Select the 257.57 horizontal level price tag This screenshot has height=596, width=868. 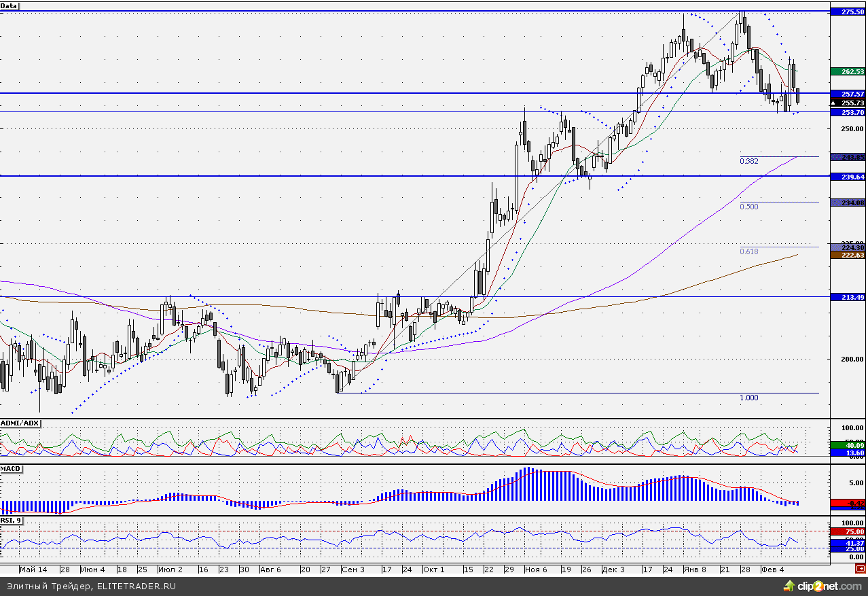851,94
